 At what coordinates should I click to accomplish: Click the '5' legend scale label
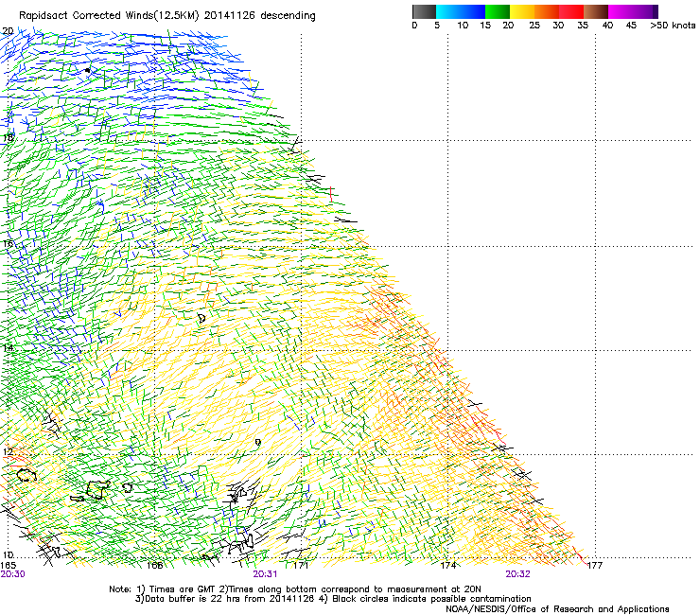437,26
